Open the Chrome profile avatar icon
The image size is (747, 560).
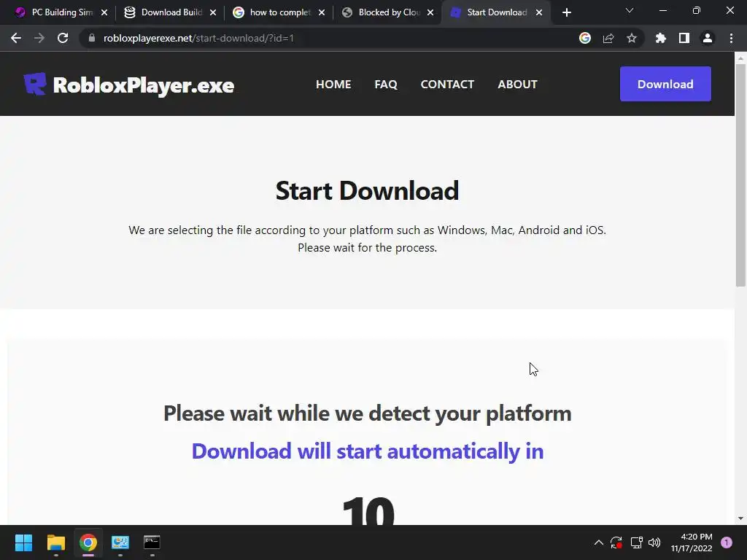pyautogui.click(x=708, y=38)
